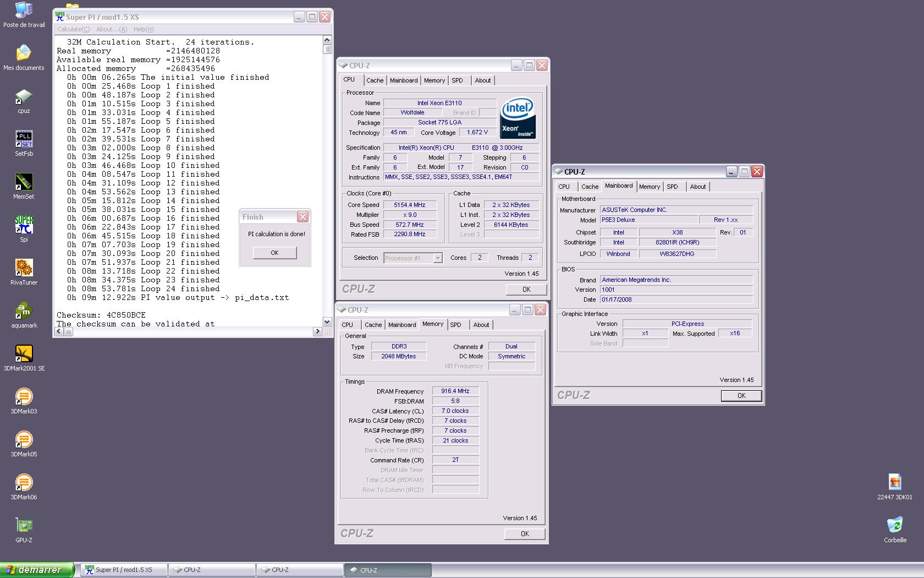The height and width of the screenshot is (578, 924).
Task: Click the P5E3 Deluxe model field
Action: pos(649,220)
